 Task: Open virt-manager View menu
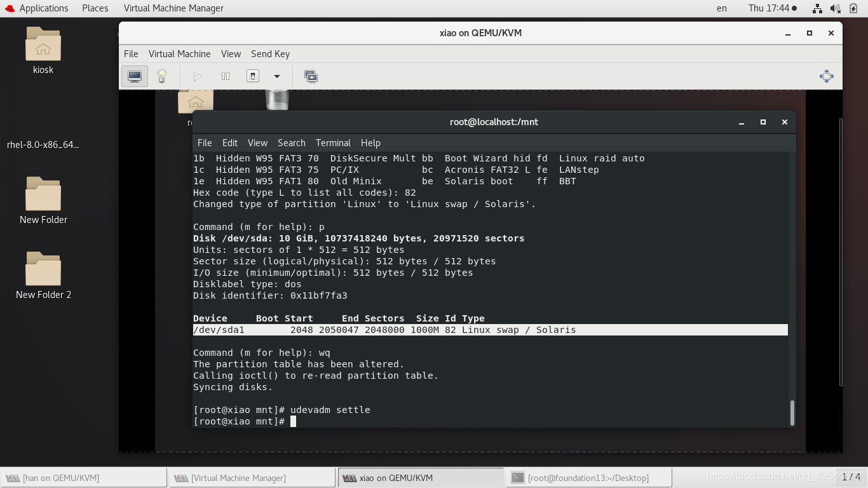point(231,54)
